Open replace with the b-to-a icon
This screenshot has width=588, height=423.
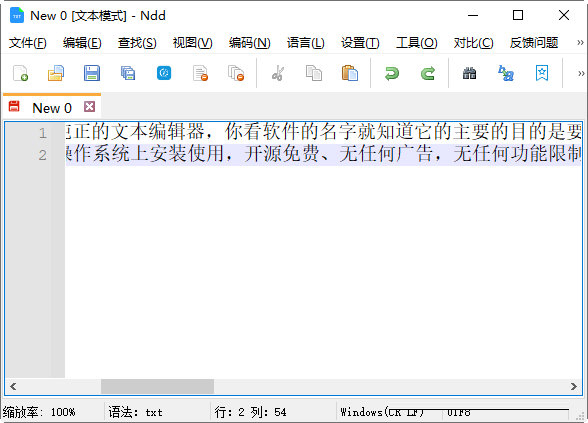[506, 73]
